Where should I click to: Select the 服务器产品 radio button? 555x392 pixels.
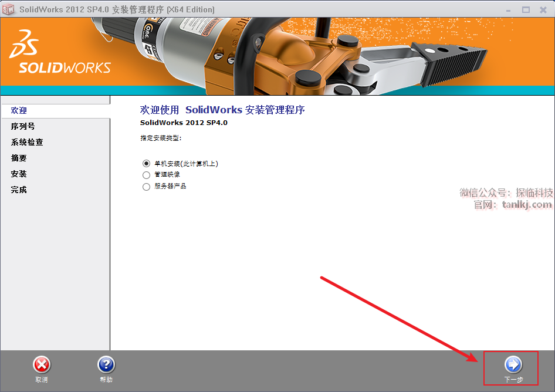pyautogui.click(x=146, y=187)
